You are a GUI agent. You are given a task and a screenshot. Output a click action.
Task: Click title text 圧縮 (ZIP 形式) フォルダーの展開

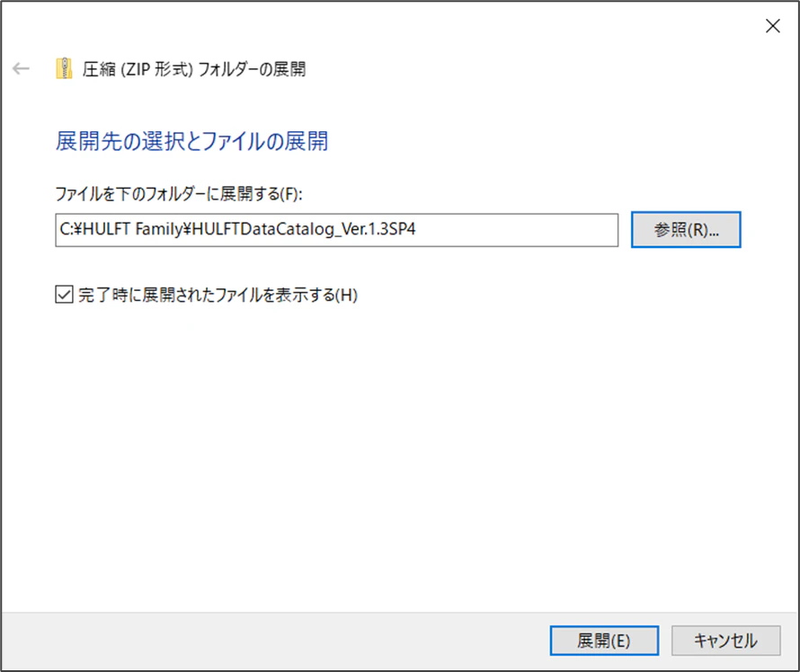[x=194, y=69]
